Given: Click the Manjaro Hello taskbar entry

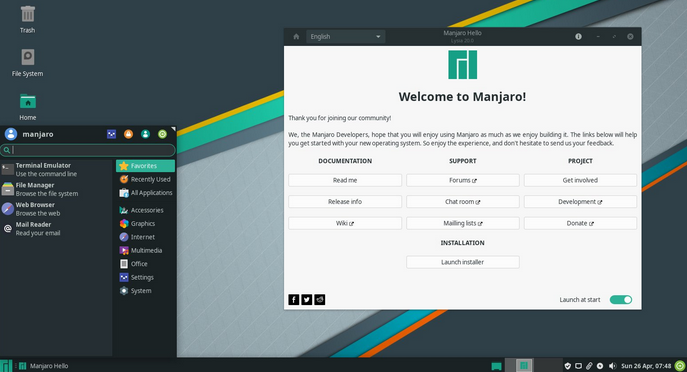Looking at the screenshot, I should tap(43, 366).
